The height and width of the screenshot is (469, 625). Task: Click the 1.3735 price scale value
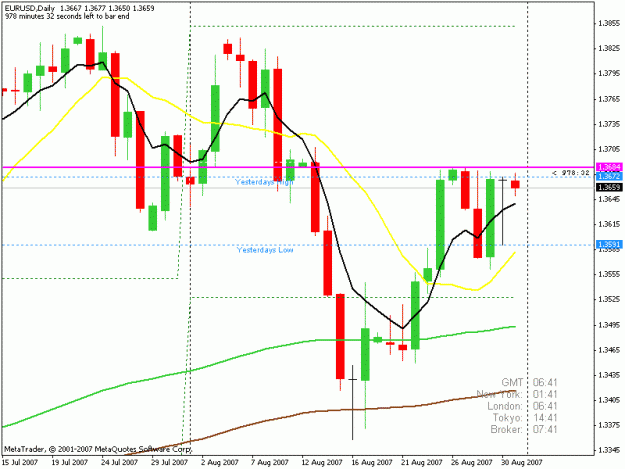[x=609, y=124]
